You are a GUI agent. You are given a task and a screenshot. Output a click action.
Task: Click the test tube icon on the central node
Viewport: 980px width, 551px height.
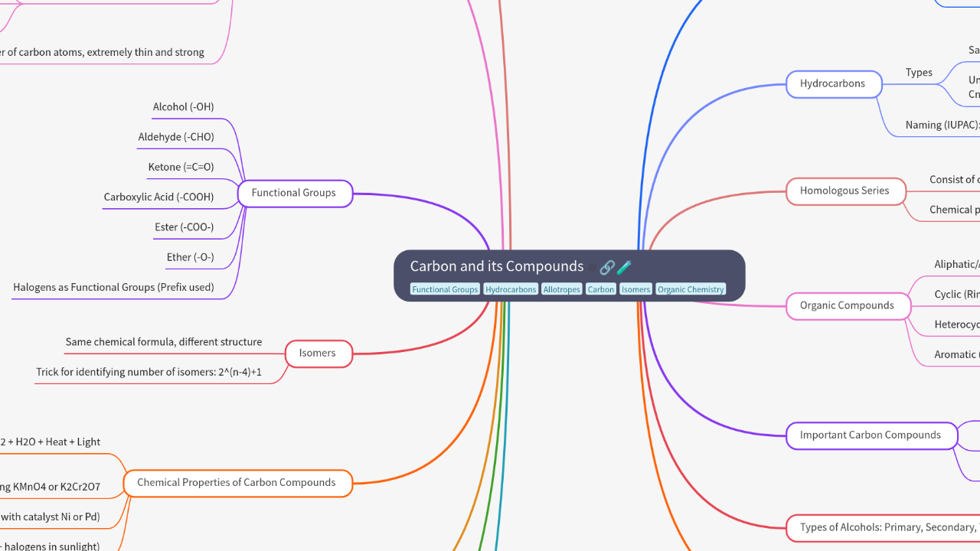click(x=624, y=267)
